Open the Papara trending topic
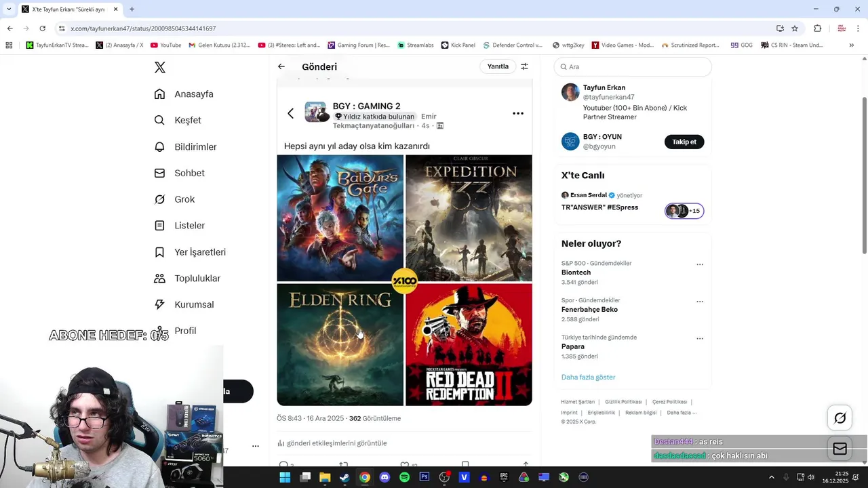Viewport: 868px width, 488px height. click(x=573, y=346)
